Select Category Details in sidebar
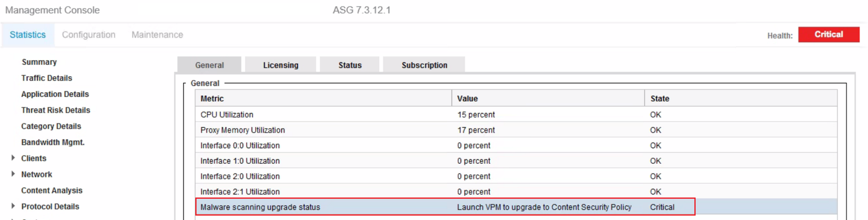Viewport: 868px width, 220px height. [51, 126]
